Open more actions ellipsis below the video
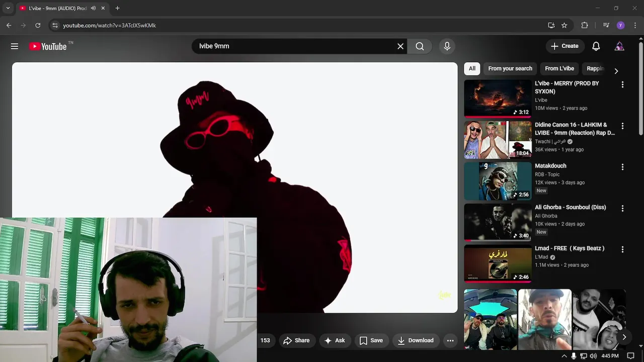644x362 pixels. [450, 340]
